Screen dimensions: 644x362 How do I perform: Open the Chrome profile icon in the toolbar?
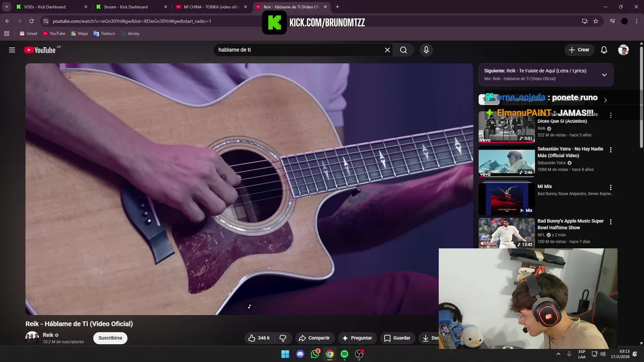click(x=624, y=21)
